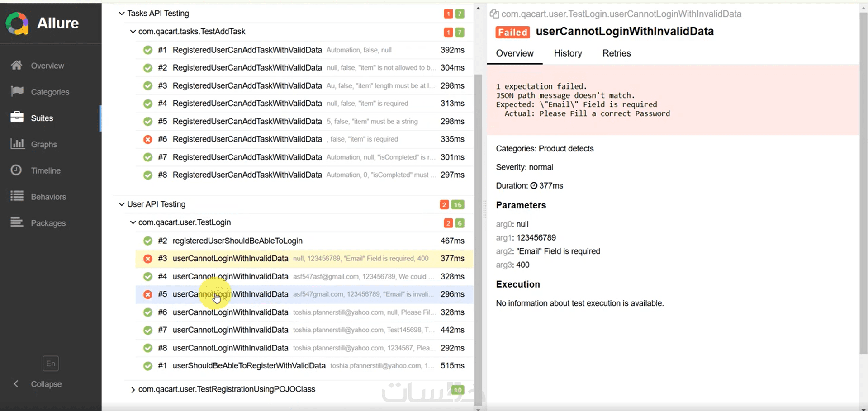
Task: Click the suites list vertical scrollbar
Action: pos(478,181)
